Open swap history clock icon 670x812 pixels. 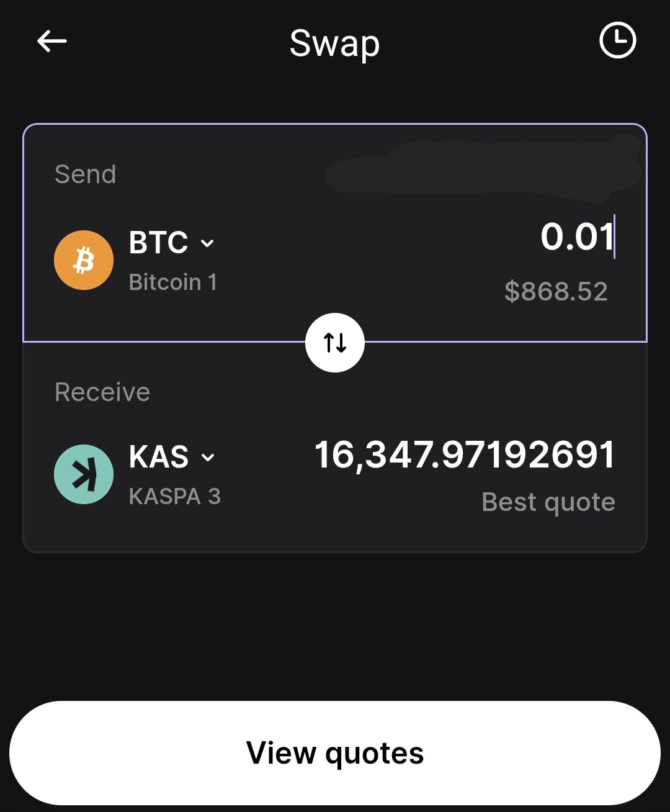(617, 41)
